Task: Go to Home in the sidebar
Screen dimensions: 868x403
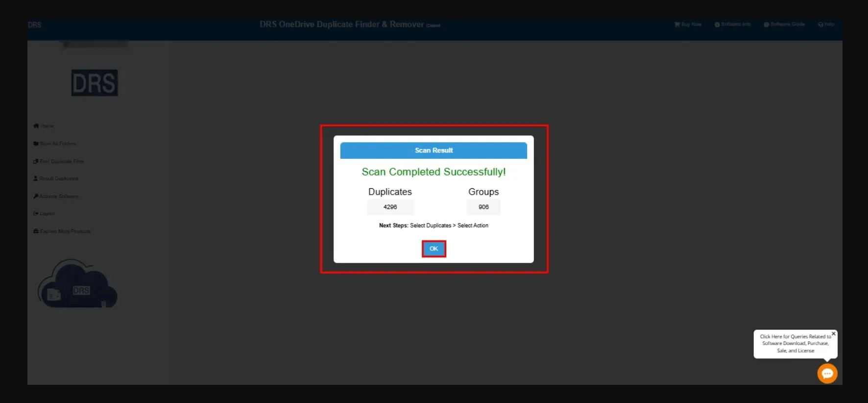Action: tap(44, 126)
